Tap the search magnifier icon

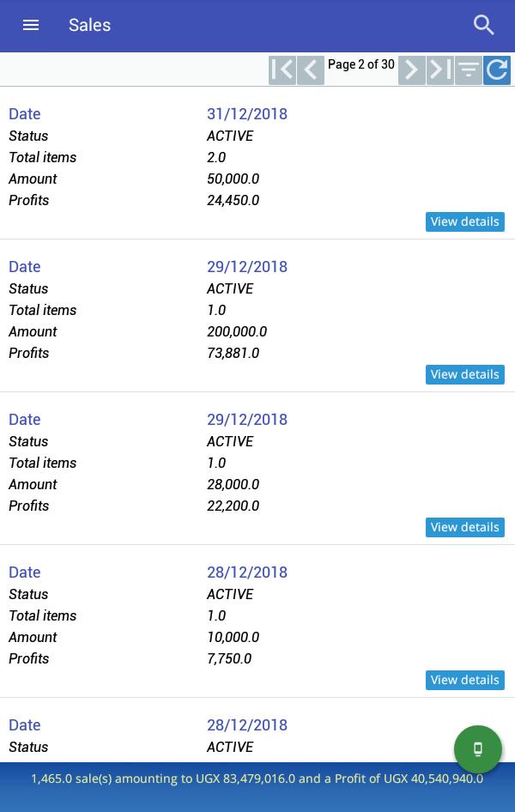[483, 25]
